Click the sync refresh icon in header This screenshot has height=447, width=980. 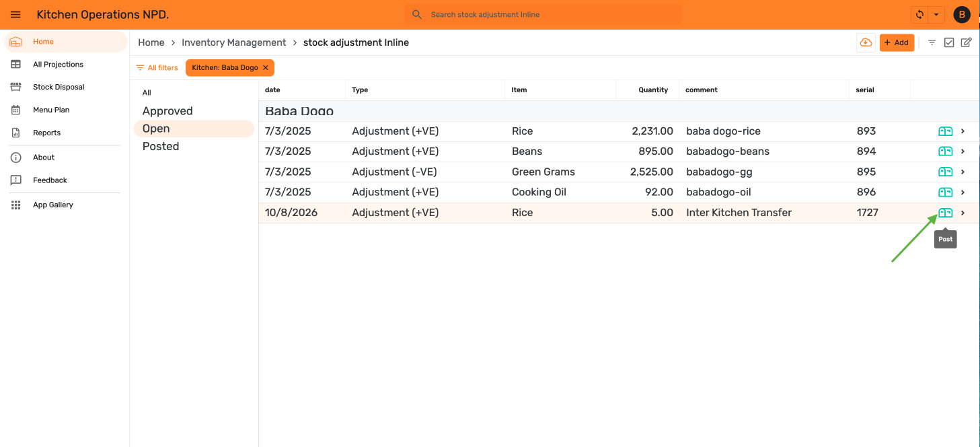pyautogui.click(x=919, y=14)
